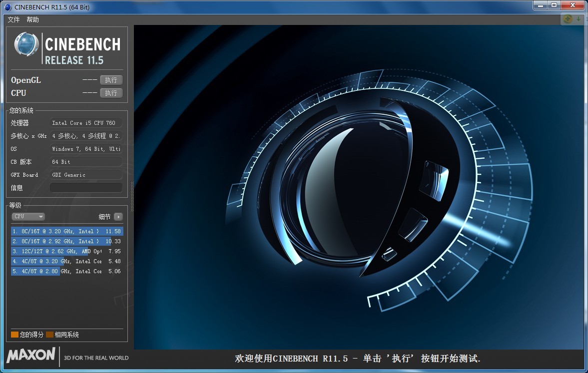This screenshot has height=373, width=588.
Task: Click the title bar application icon
Action: pos(8,7)
